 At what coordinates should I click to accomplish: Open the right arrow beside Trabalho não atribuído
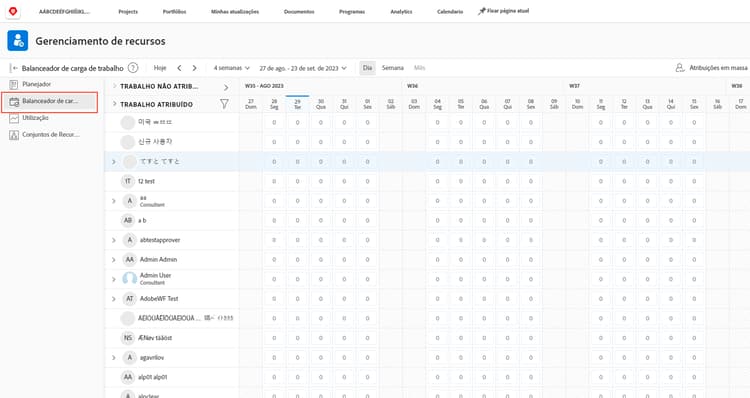coord(226,87)
